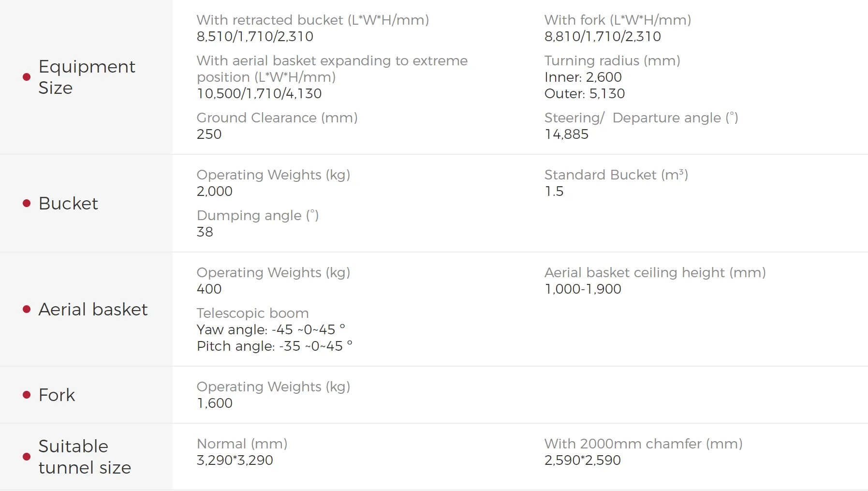Click the retracted bucket dimensions 8,510/1,710/2,310
The width and height of the screenshot is (868, 491).
coord(255,36)
